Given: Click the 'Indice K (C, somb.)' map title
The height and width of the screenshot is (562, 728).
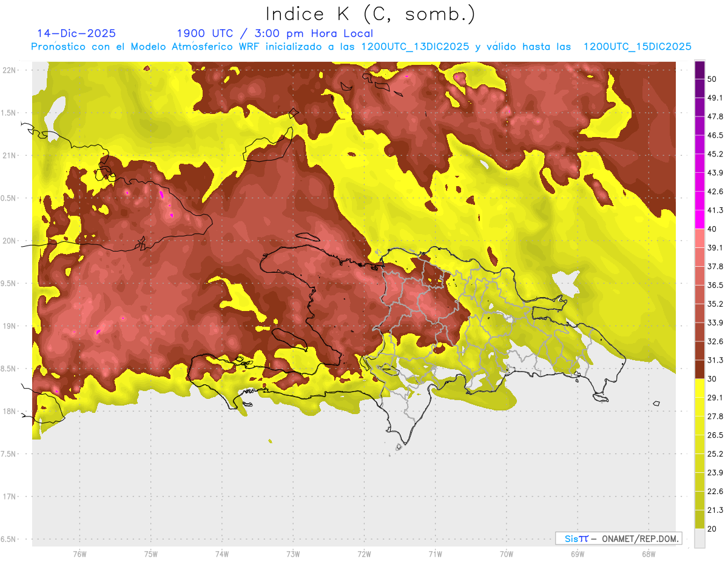Looking at the screenshot, I should tap(371, 14).
